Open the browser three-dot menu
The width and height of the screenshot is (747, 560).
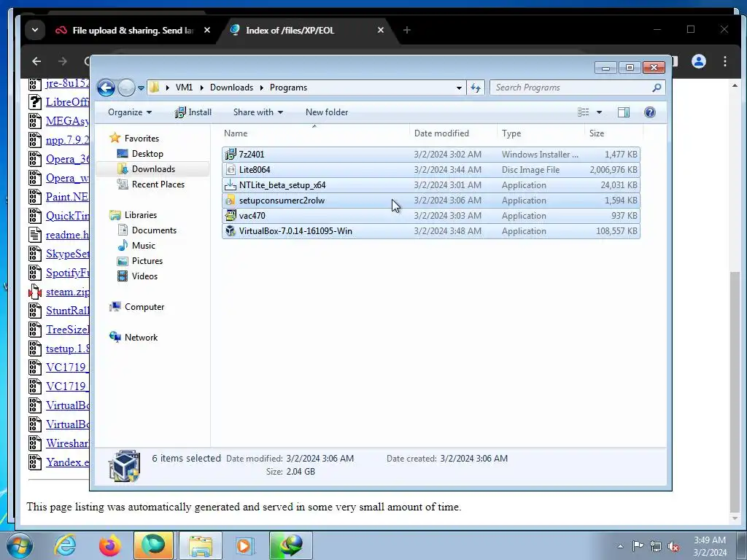(x=725, y=61)
